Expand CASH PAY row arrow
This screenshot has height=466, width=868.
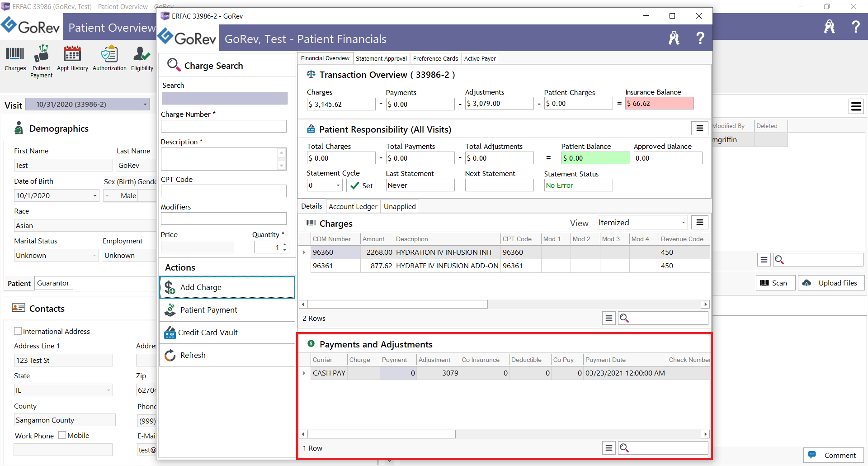click(x=304, y=373)
